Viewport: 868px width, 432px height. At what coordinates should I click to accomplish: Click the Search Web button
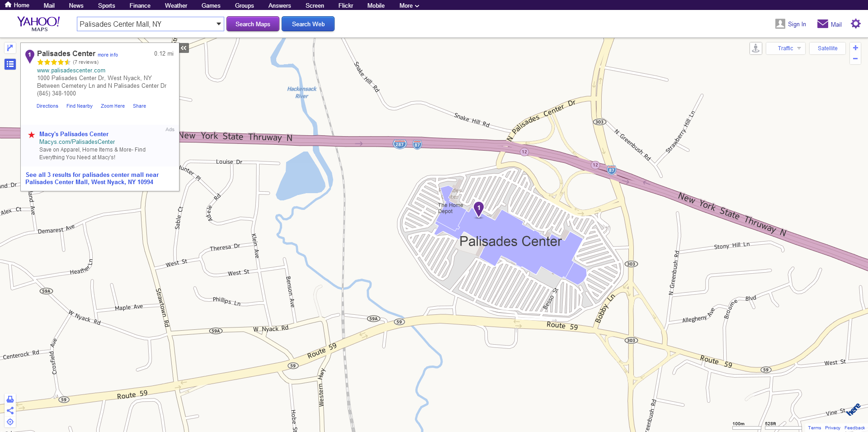(308, 24)
